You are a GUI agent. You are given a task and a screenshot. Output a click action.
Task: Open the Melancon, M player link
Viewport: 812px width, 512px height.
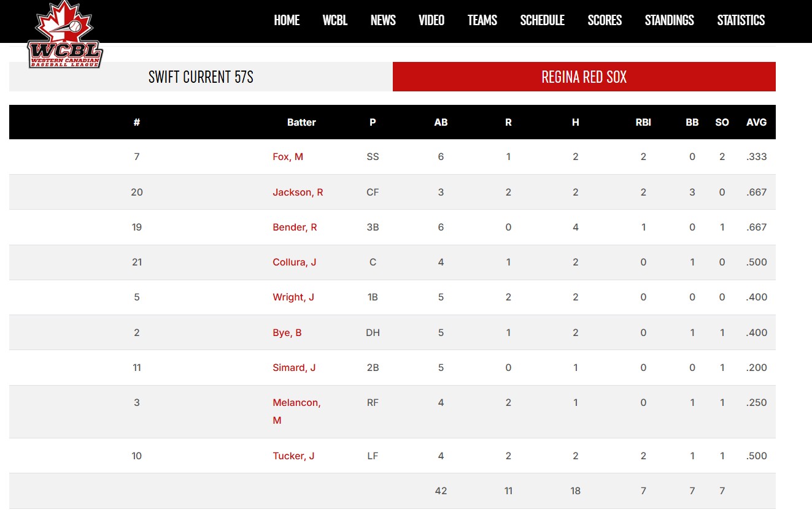[x=296, y=411]
